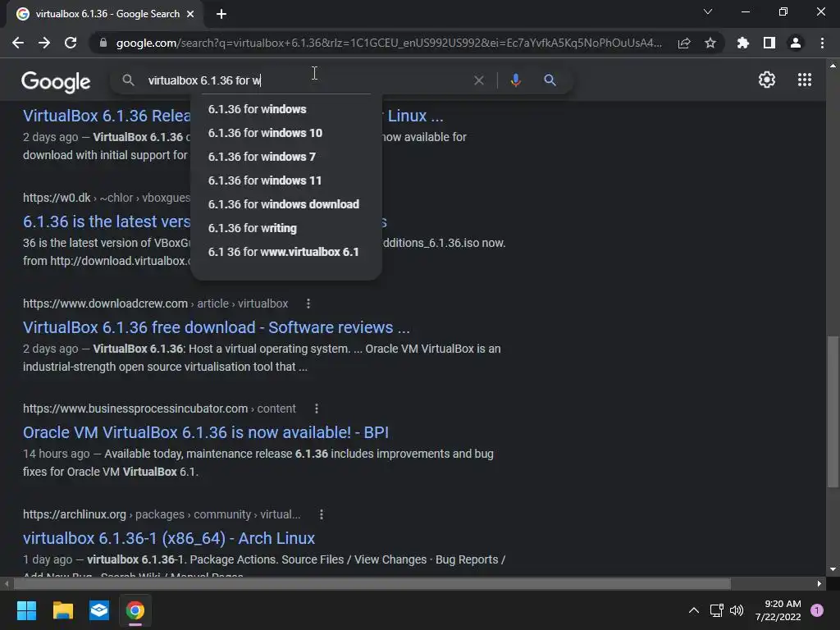Choose suggestion '6.1.36 for windows'

[x=286, y=109]
